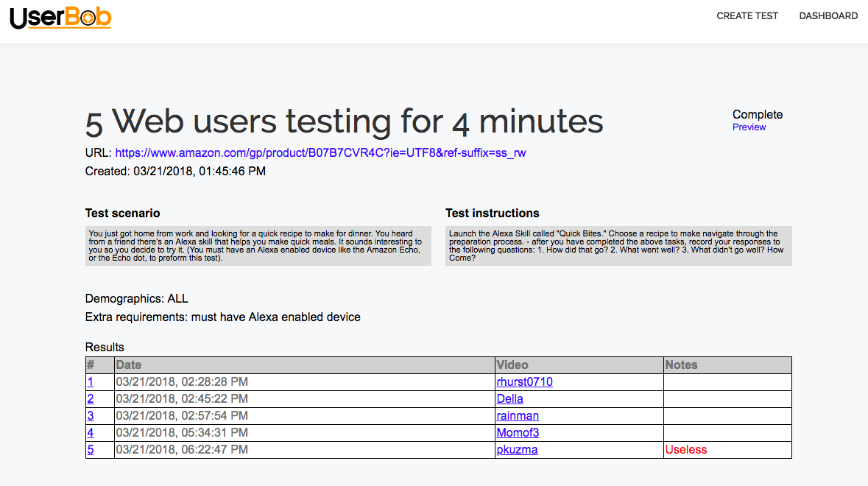Click the UserBob logo
Viewport: 868px width, 486px height.
point(60,16)
